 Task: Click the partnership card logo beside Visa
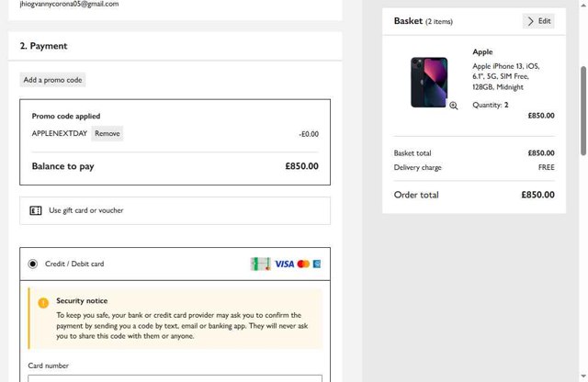[261, 264]
